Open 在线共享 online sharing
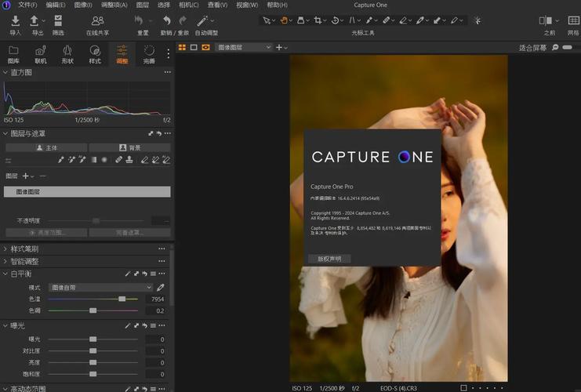The width and height of the screenshot is (581, 392). click(x=97, y=21)
